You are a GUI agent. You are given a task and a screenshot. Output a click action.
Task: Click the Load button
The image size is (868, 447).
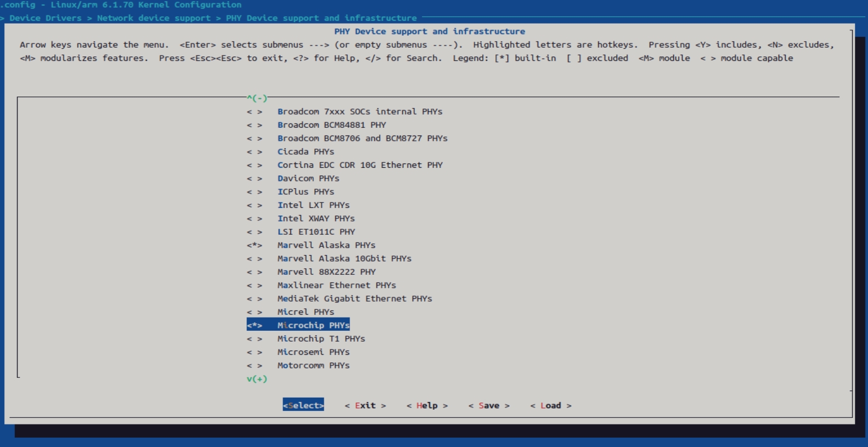551,405
